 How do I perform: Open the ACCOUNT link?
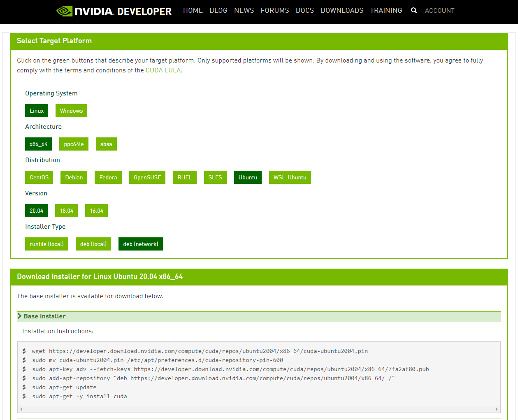pos(439,11)
